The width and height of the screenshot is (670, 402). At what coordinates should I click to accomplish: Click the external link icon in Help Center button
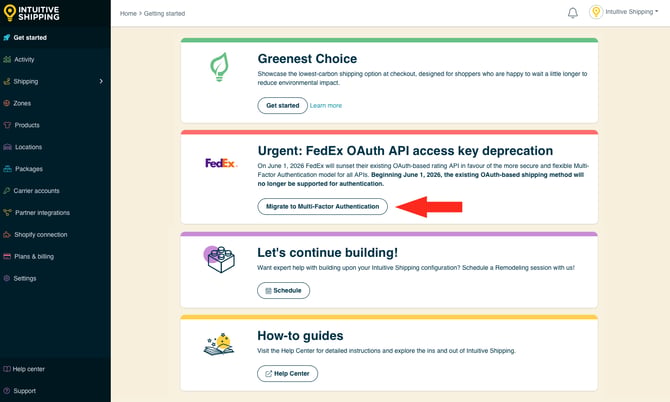coord(268,373)
